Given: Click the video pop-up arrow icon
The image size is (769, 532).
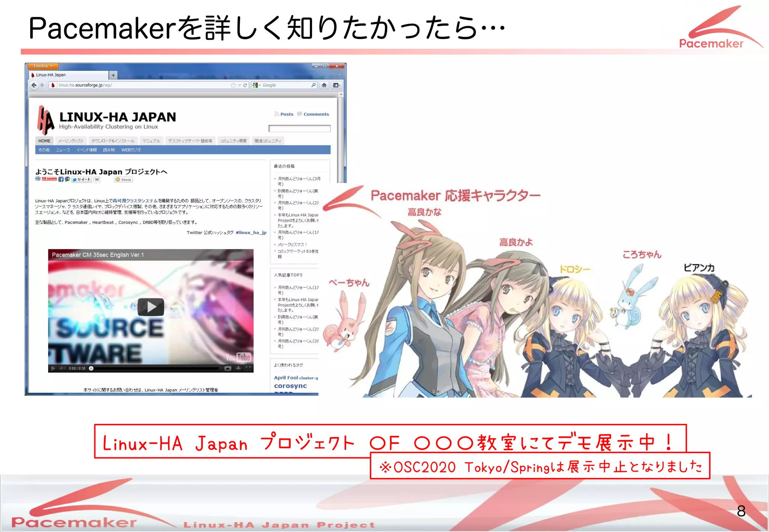Looking at the screenshot, I should pyautogui.click(x=228, y=368).
